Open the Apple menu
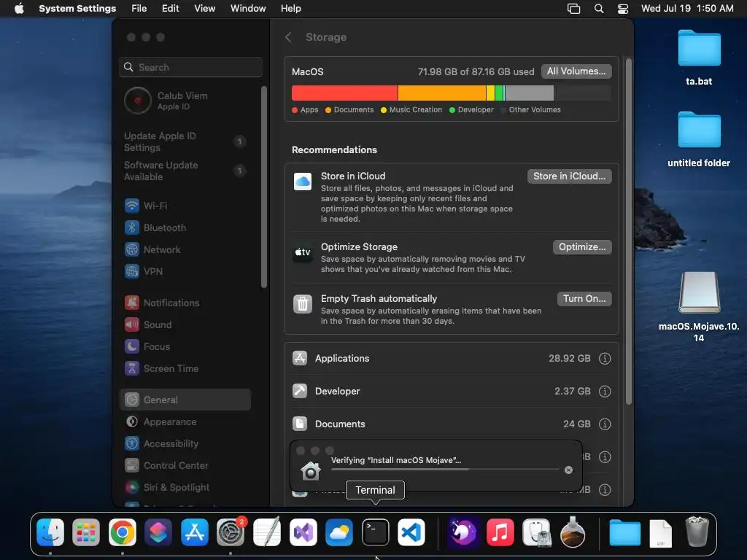Viewport: 747px width, 560px height. click(x=19, y=9)
